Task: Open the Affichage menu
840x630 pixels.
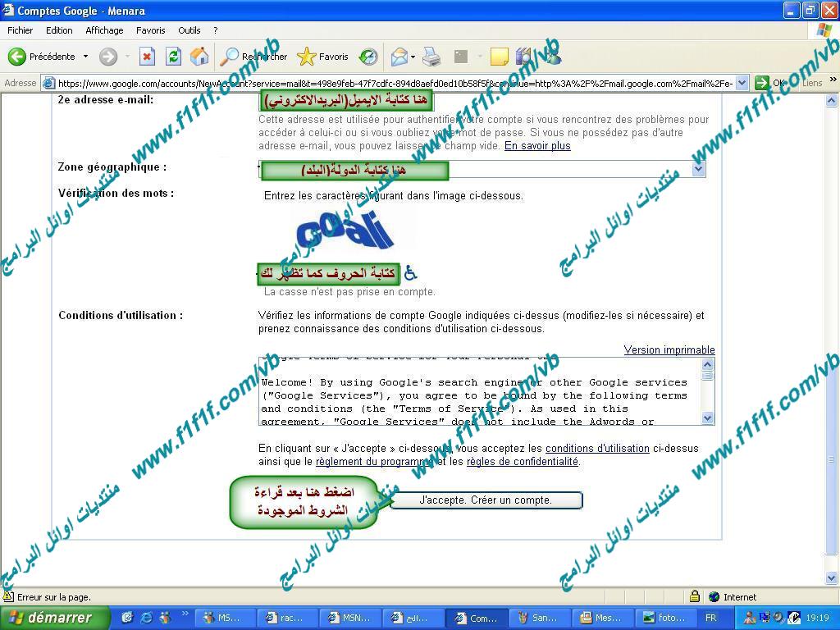Action: pyautogui.click(x=104, y=30)
